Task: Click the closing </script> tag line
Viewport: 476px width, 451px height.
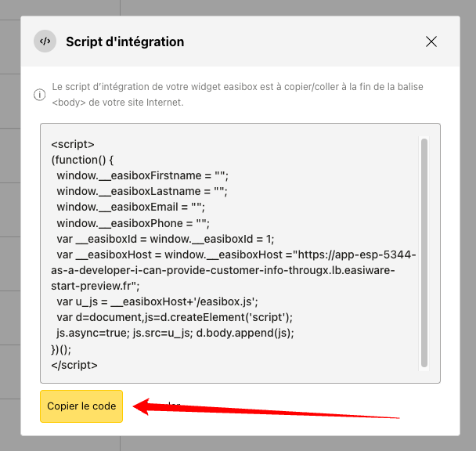Action: (x=74, y=365)
